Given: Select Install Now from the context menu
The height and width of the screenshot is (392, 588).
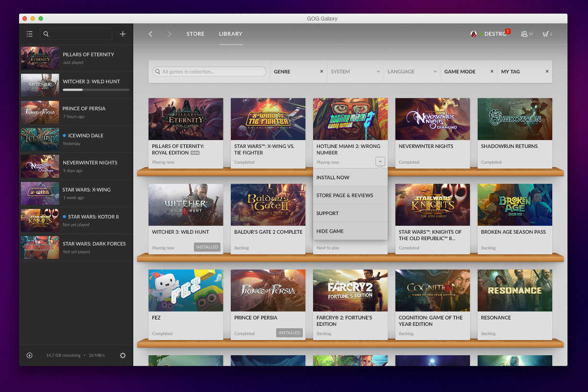Looking at the screenshot, I should [333, 177].
